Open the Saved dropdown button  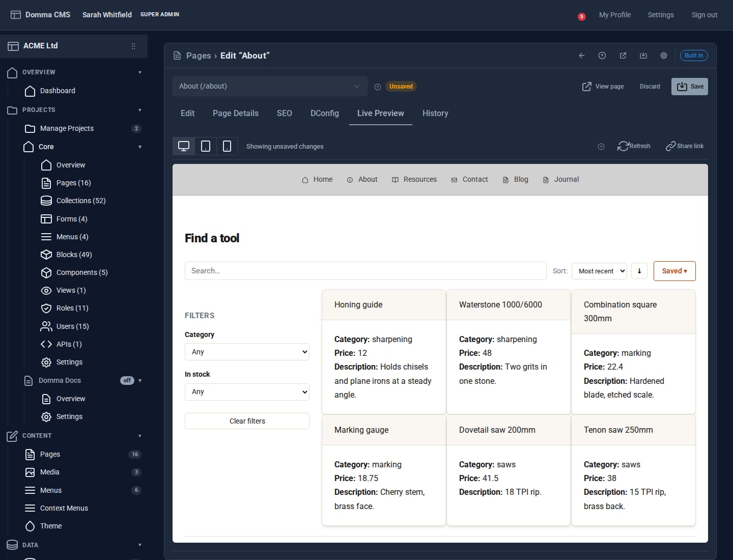pos(674,271)
